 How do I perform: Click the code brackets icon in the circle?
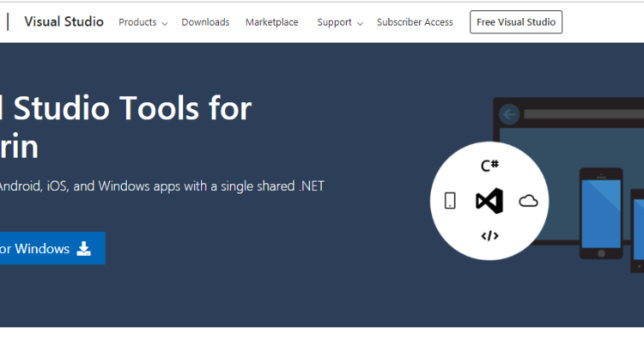click(489, 236)
